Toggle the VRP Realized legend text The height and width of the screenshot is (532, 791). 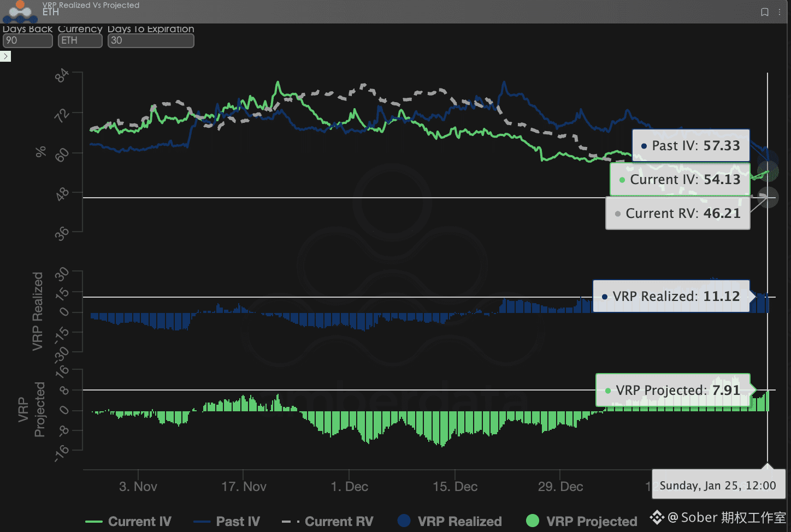pos(459,522)
